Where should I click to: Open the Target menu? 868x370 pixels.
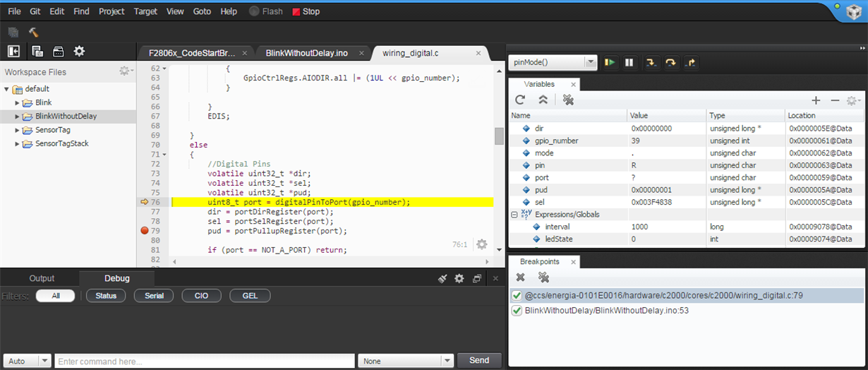[145, 11]
